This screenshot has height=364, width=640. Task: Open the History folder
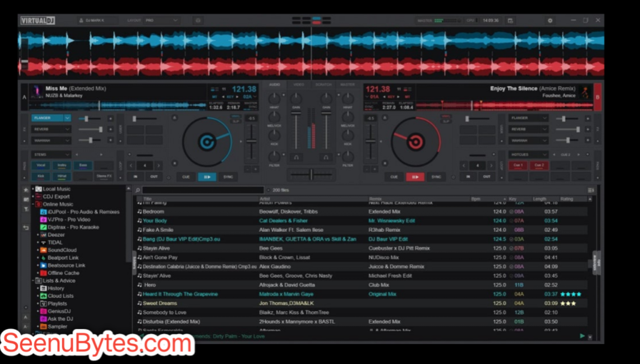tap(56, 288)
